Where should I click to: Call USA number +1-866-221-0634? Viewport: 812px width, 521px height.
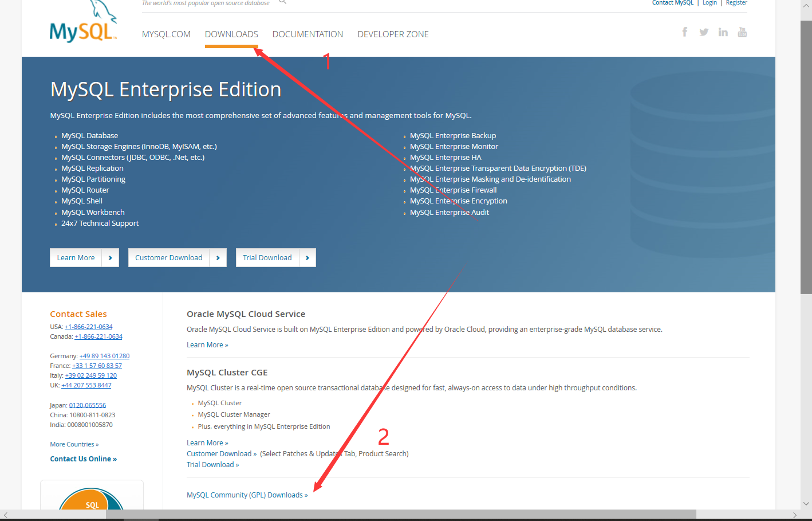(x=89, y=327)
